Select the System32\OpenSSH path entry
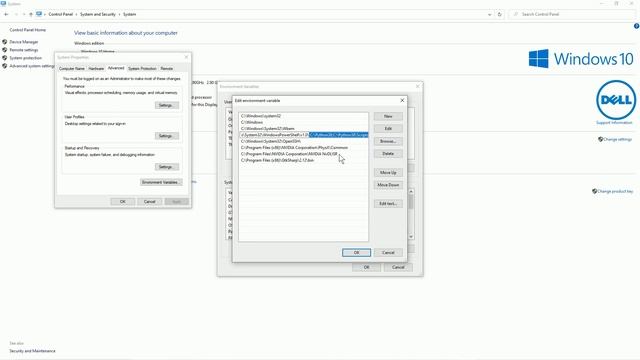The height and width of the screenshot is (360, 640). point(303,141)
